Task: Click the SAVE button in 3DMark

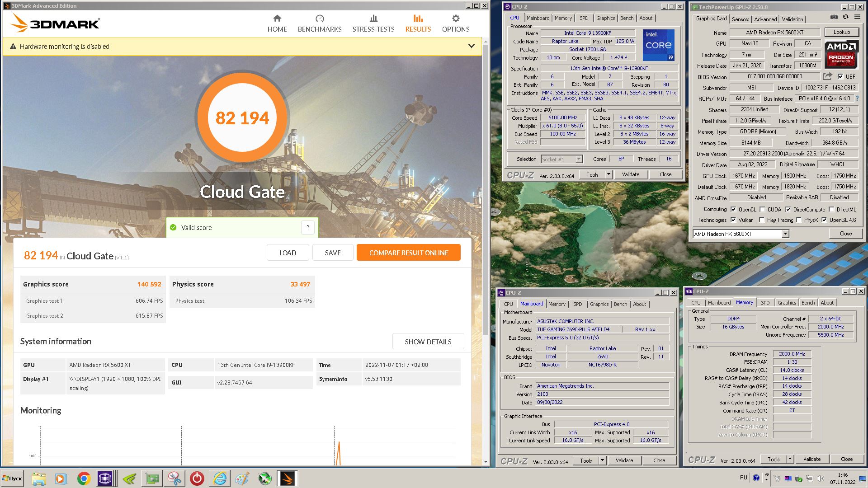Action: click(333, 253)
